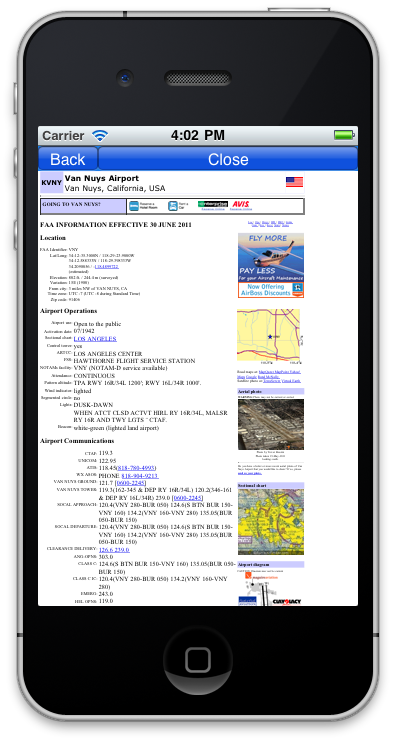Tap the HAWTHORNE FLIGHT SERVICE STATION text
Viewport: 396px width, 744px height.
pyautogui.click(x=134, y=361)
